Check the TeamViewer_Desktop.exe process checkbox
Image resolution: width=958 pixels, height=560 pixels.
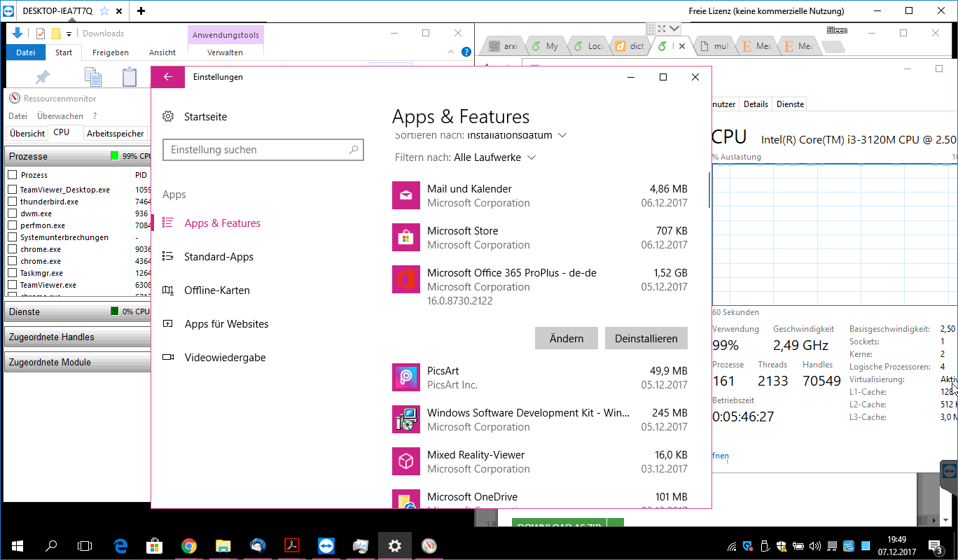pyautogui.click(x=13, y=190)
